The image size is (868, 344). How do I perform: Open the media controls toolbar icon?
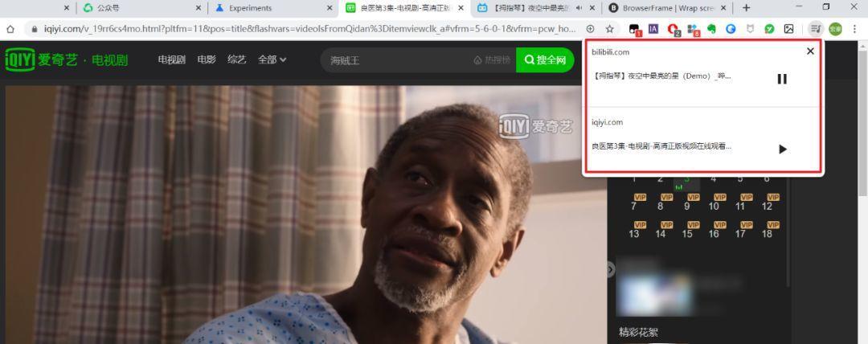(x=815, y=29)
